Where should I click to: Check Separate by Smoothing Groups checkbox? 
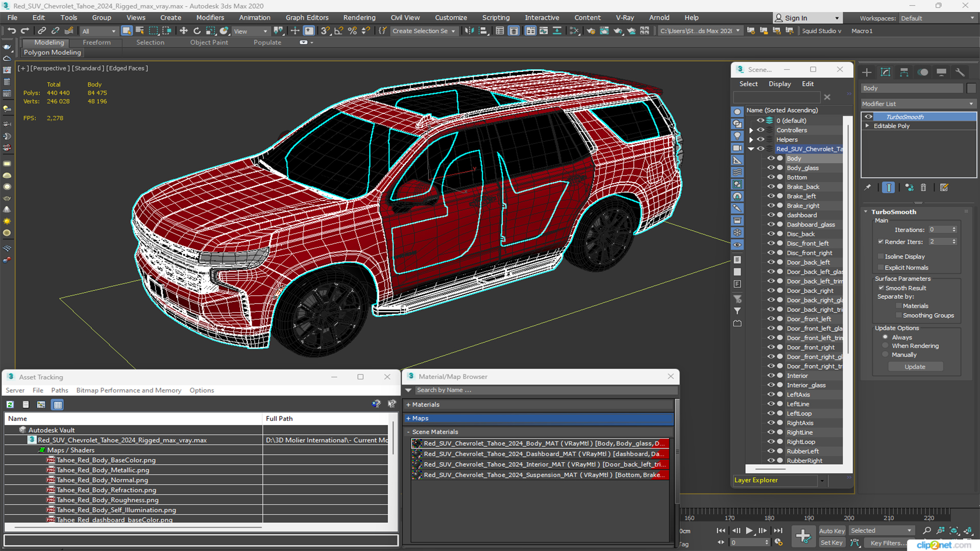(899, 315)
